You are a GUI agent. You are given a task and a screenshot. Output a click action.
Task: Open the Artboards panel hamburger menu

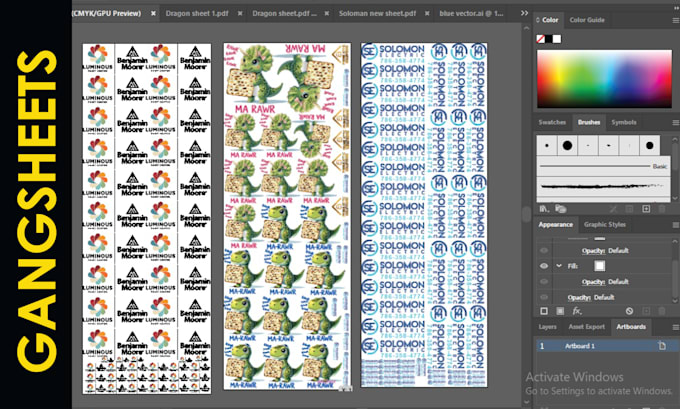click(675, 327)
